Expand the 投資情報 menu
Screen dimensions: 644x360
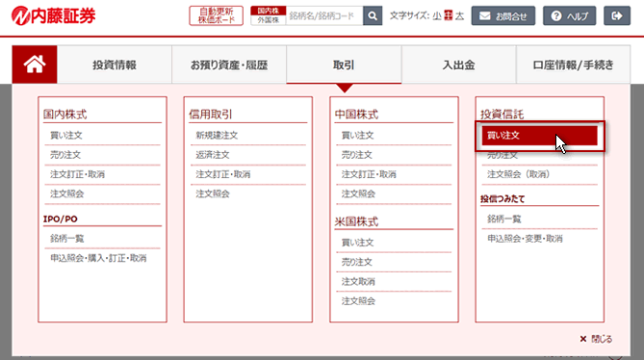click(115, 64)
